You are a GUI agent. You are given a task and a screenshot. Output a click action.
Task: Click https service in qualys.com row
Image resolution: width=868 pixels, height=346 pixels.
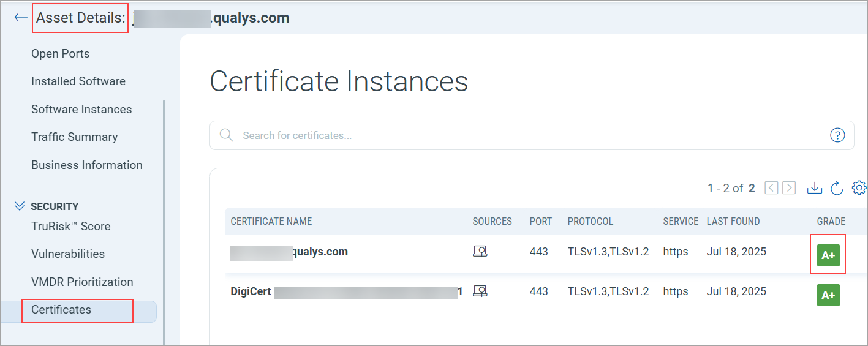pyautogui.click(x=676, y=252)
